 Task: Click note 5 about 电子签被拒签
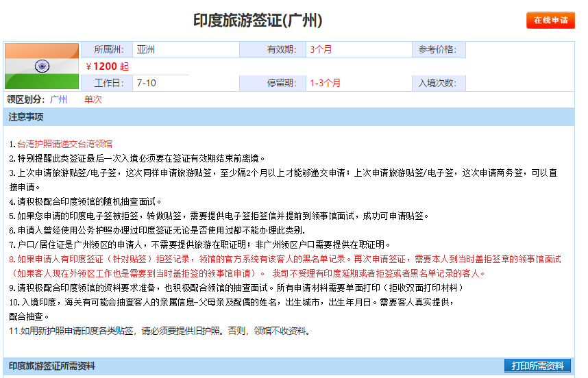[219, 216]
